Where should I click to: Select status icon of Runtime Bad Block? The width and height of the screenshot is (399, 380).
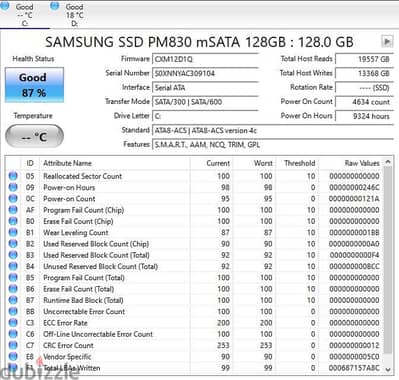13,300
